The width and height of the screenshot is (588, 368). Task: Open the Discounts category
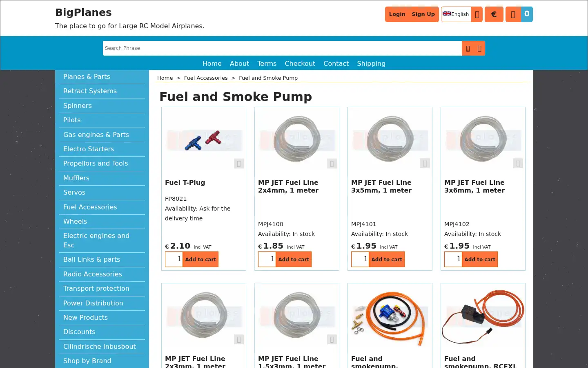(x=102, y=332)
